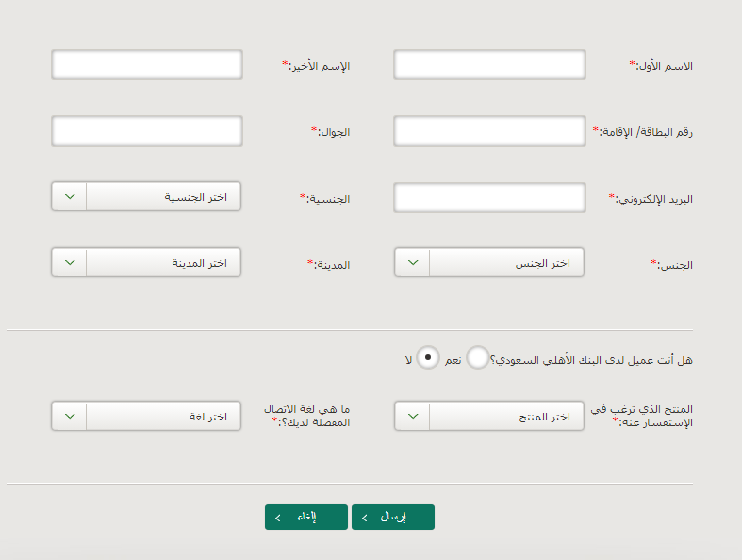
Task: Open the اختر المنتج dropdown
Action: (489, 416)
